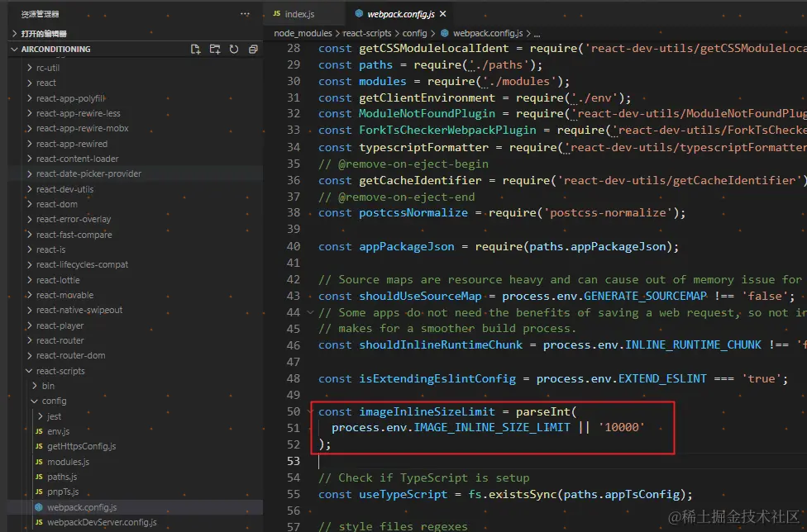Image resolution: width=807 pixels, height=532 pixels.
Task: Expand the rc-util folder
Action: tap(29, 68)
